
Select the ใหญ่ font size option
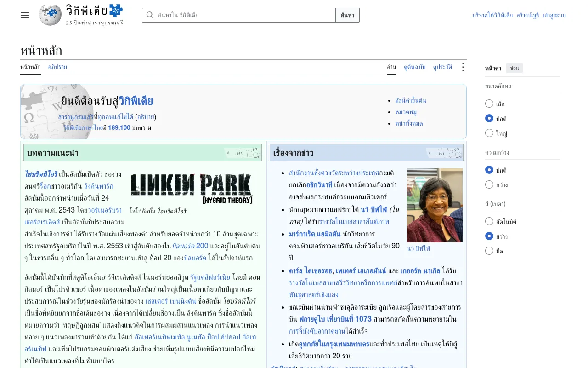point(489,133)
